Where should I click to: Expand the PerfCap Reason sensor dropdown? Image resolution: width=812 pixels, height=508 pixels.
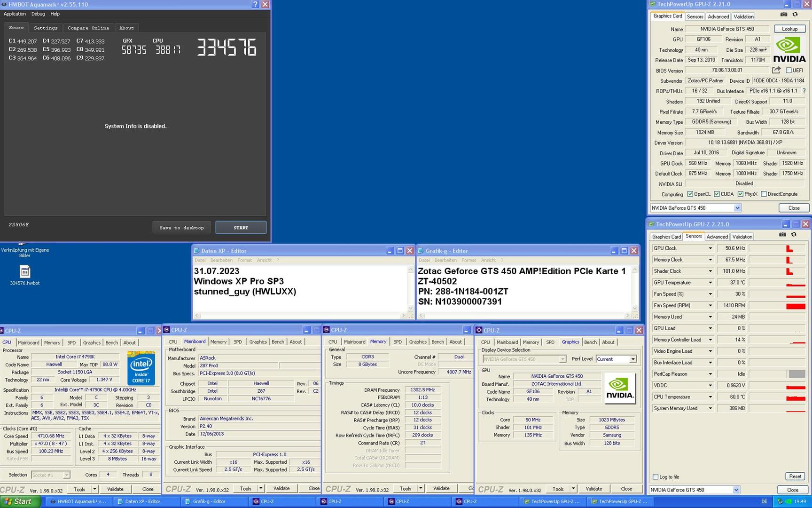[x=710, y=374]
